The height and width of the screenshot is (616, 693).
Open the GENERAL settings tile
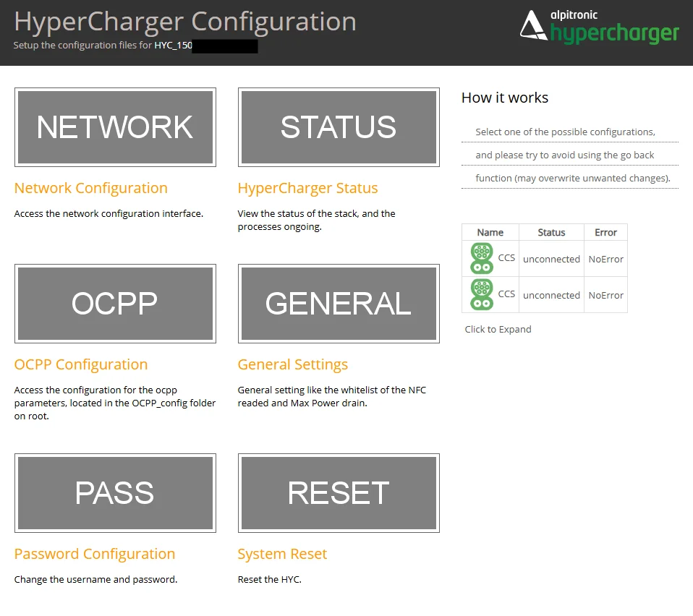click(x=339, y=304)
